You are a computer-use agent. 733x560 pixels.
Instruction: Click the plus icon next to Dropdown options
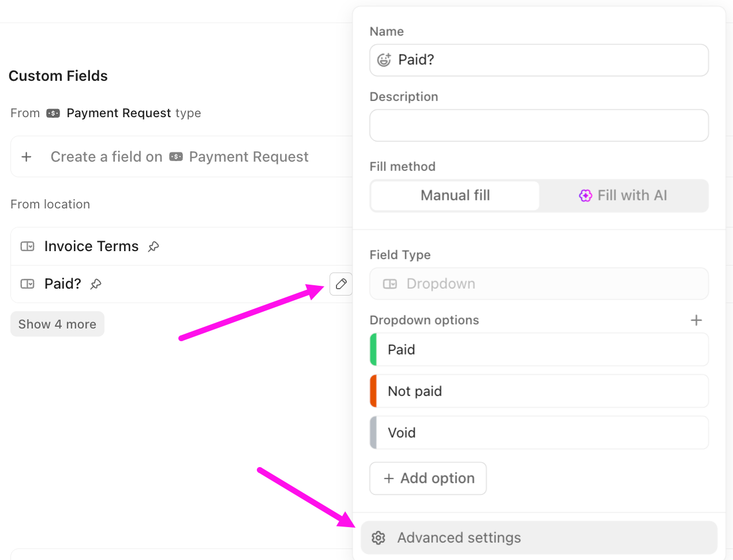(697, 320)
